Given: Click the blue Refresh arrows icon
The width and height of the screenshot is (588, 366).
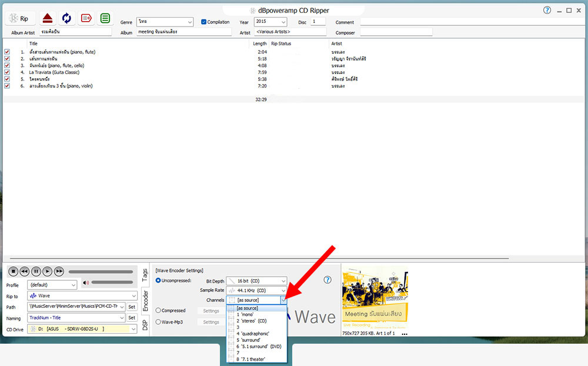Looking at the screenshot, I should (x=66, y=18).
